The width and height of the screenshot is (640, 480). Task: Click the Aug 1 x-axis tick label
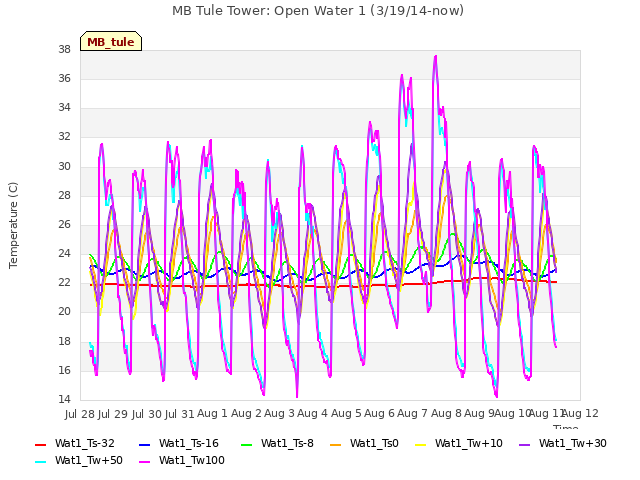coord(212,413)
